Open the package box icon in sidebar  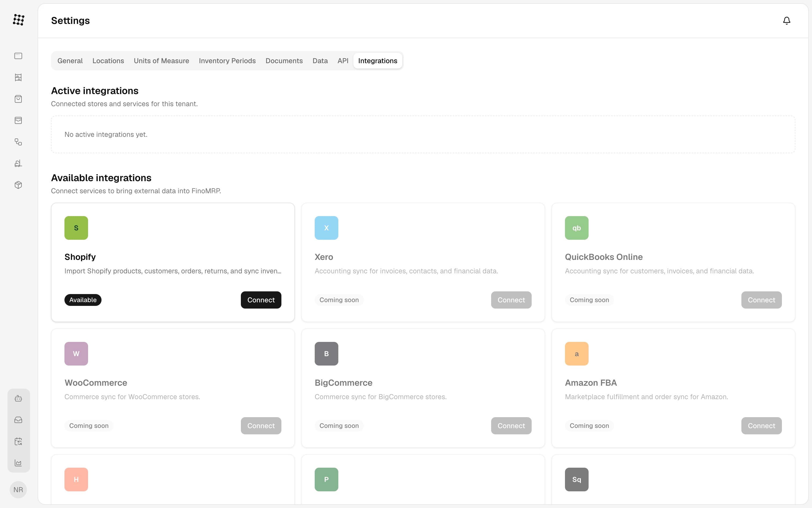point(19,185)
